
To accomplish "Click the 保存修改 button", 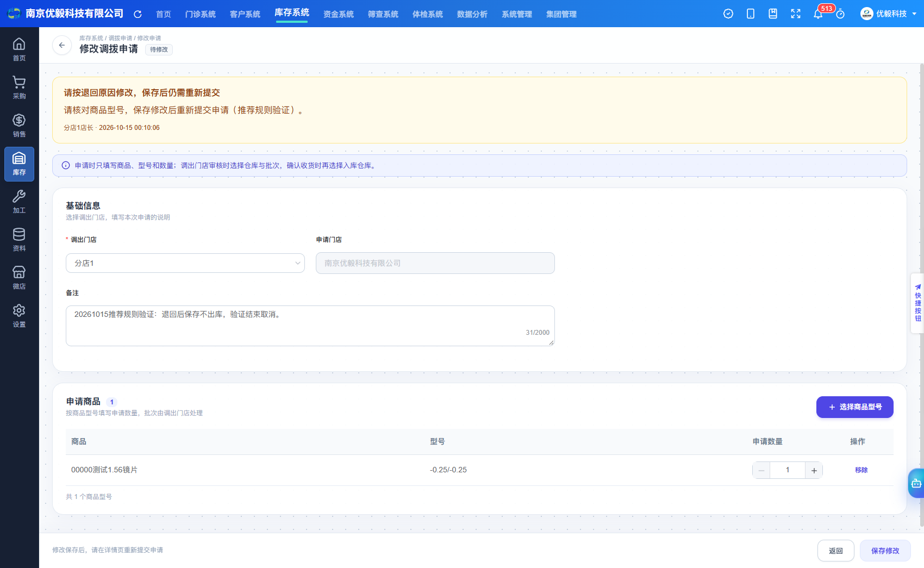I will point(885,551).
